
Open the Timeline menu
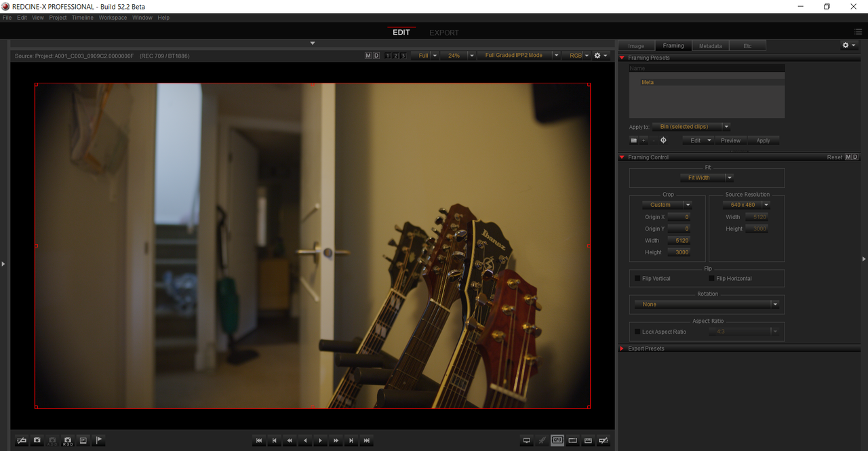click(83, 18)
